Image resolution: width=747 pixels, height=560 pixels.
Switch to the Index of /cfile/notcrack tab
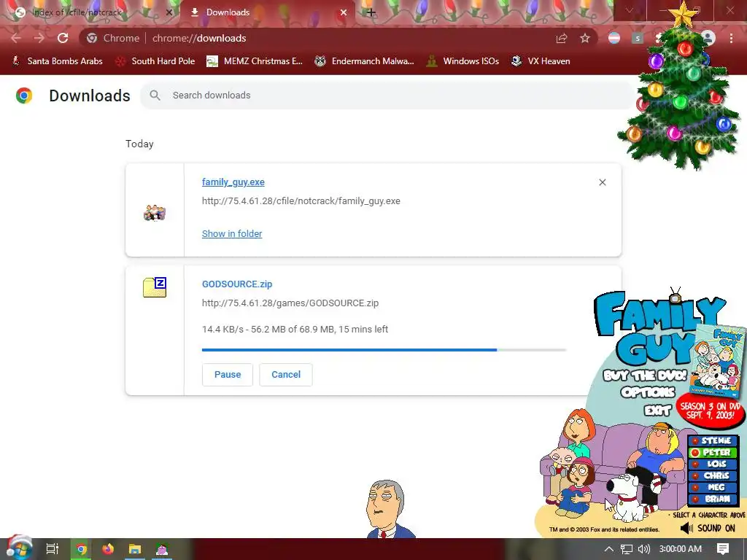tap(90, 12)
